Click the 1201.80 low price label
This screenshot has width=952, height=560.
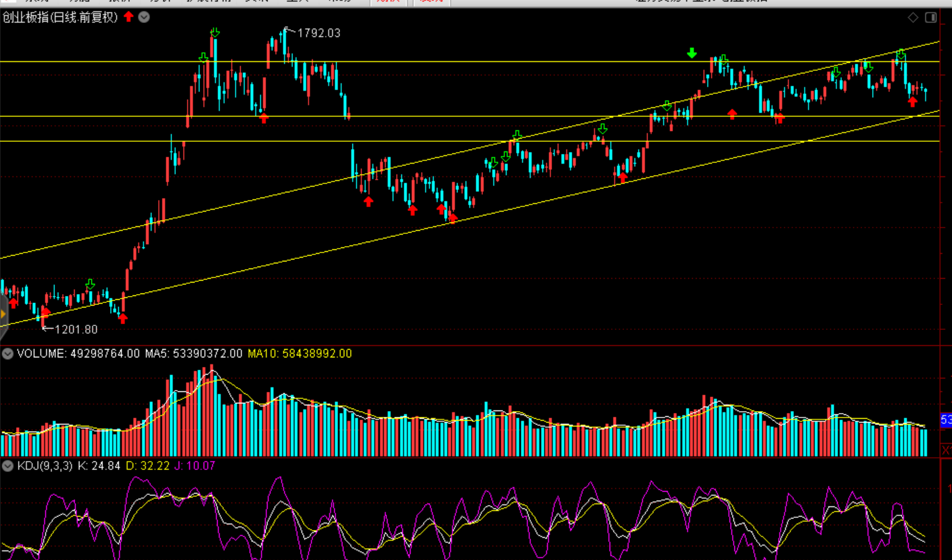click(x=76, y=330)
